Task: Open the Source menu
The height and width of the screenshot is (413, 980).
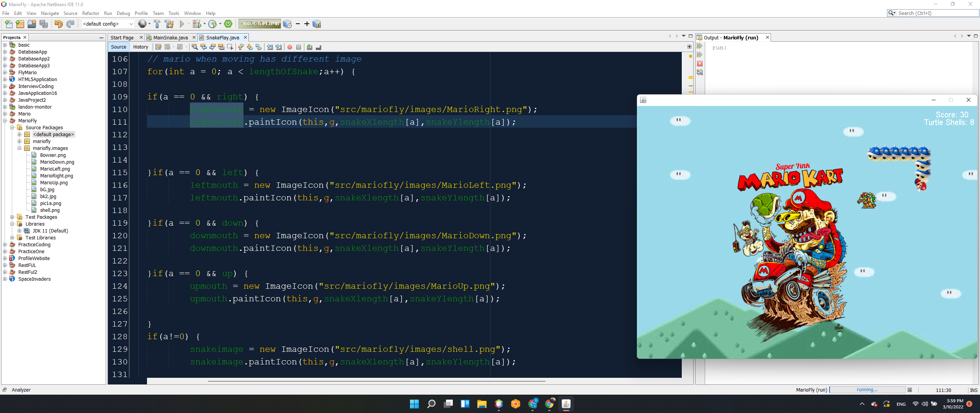Action: click(x=70, y=13)
